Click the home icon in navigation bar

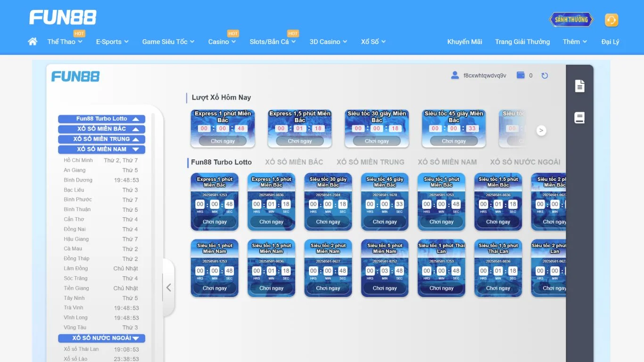(33, 41)
